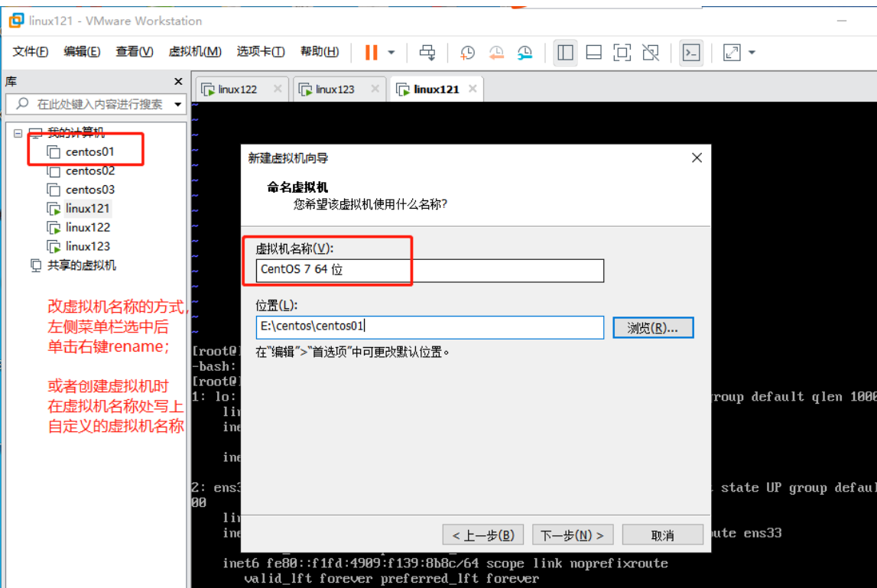Click the stretch guest display icon
The width and height of the screenshot is (877, 588).
pyautogui.click(x=732, y=53)
